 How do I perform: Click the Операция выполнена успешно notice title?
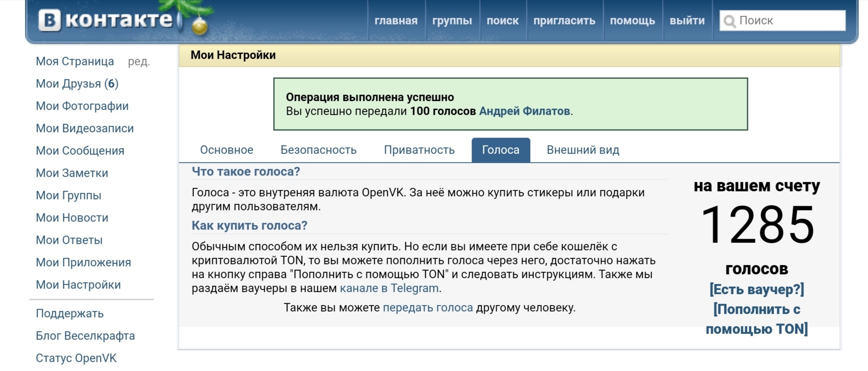point(370,97)
